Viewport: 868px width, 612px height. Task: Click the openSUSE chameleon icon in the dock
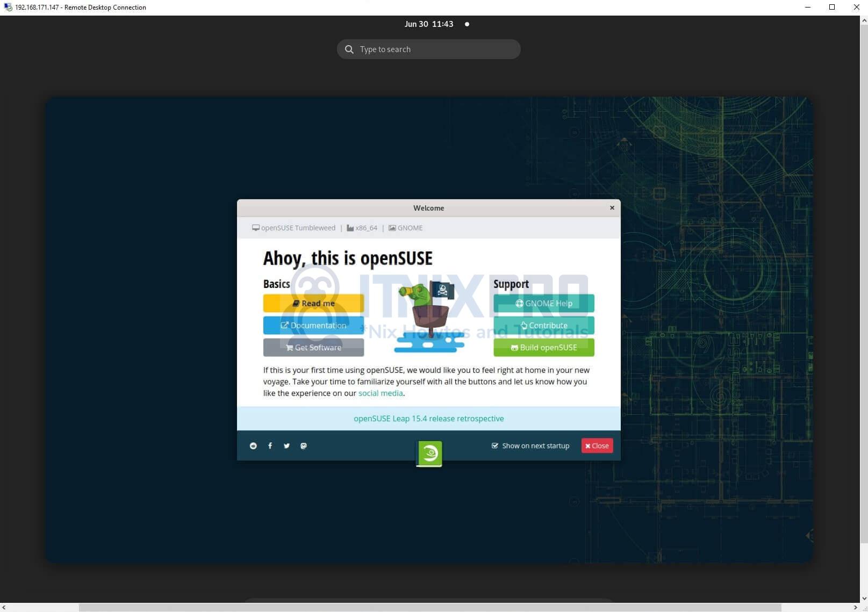pos(428,453)
